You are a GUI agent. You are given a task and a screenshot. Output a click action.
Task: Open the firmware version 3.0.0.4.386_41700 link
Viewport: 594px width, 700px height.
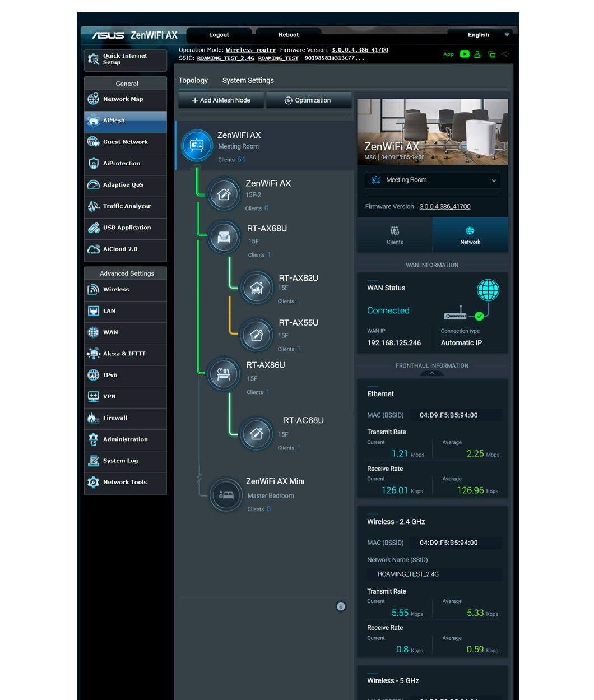[445, 207]
